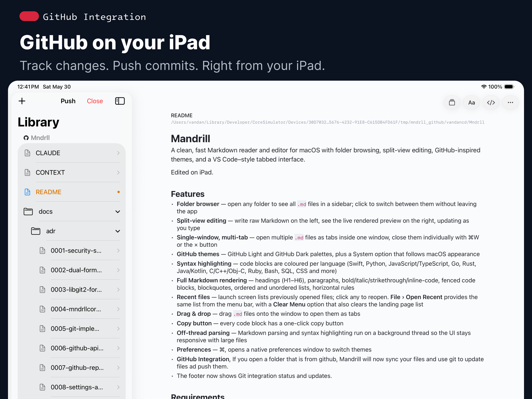Click the 0006-github-api document icon
The height and width of the screenshot is (399, 532).
[42, 348]
